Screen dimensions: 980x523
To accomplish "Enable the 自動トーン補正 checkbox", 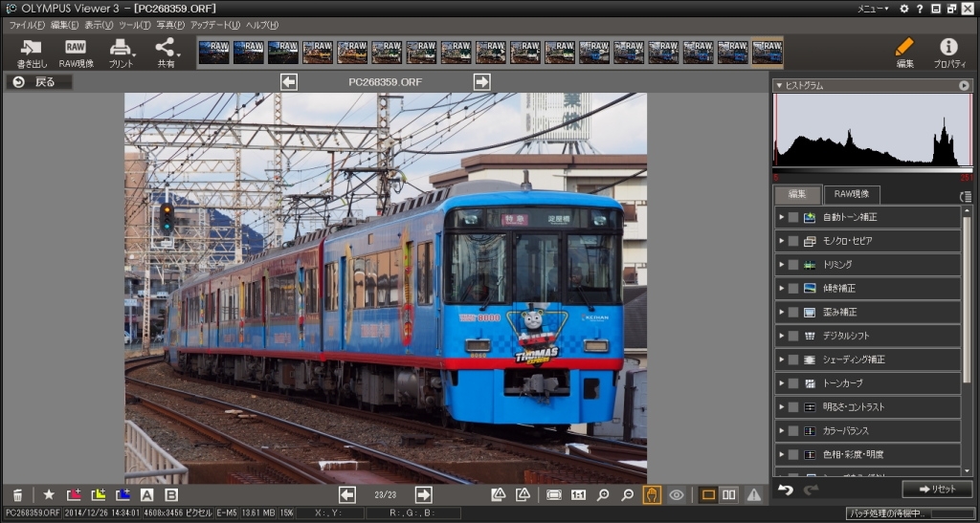I will (793, 217).
